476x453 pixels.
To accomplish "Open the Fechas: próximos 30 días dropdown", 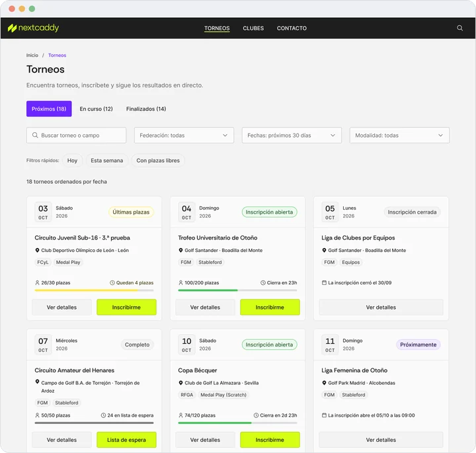I will pyautogui.click(x=292, y=135).
